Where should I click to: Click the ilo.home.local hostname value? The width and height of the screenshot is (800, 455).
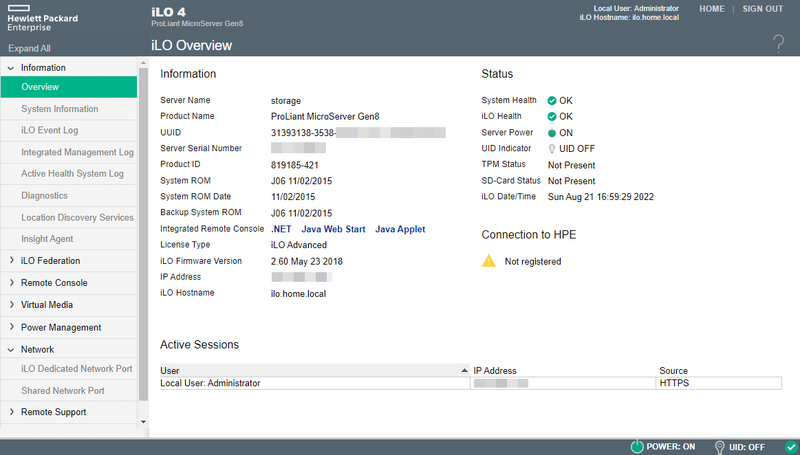click(298, 294)
